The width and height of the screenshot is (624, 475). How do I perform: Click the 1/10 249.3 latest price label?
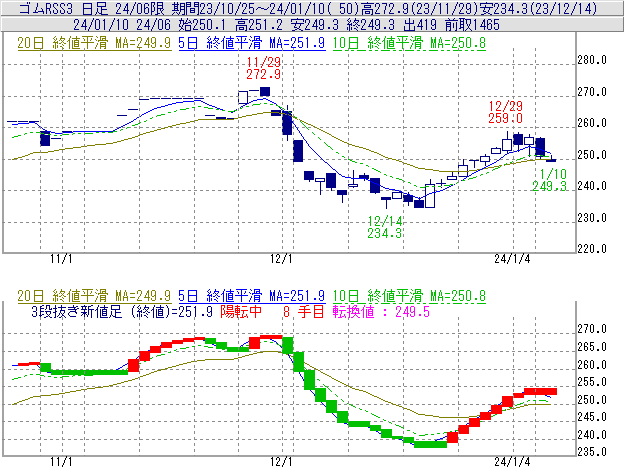tap(550, 180)
